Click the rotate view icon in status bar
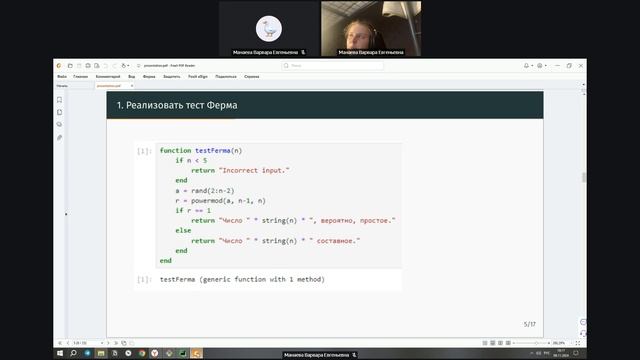 coord(124,343)
